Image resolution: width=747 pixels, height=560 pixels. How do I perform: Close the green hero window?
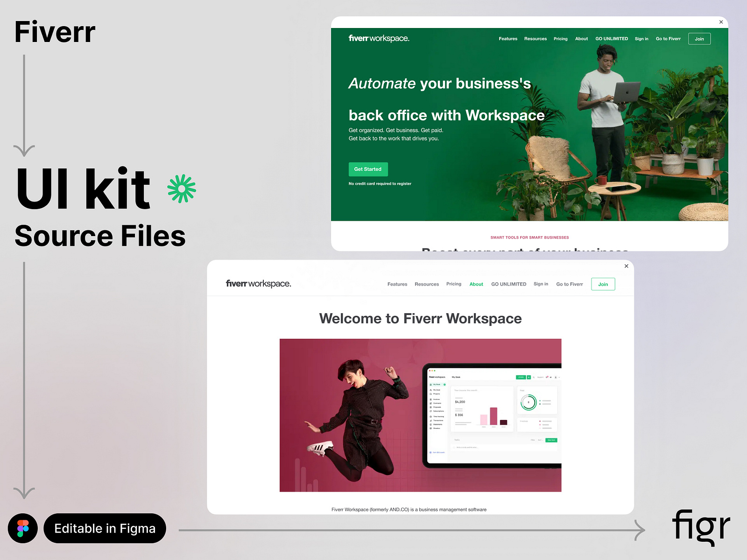point(721,22)
